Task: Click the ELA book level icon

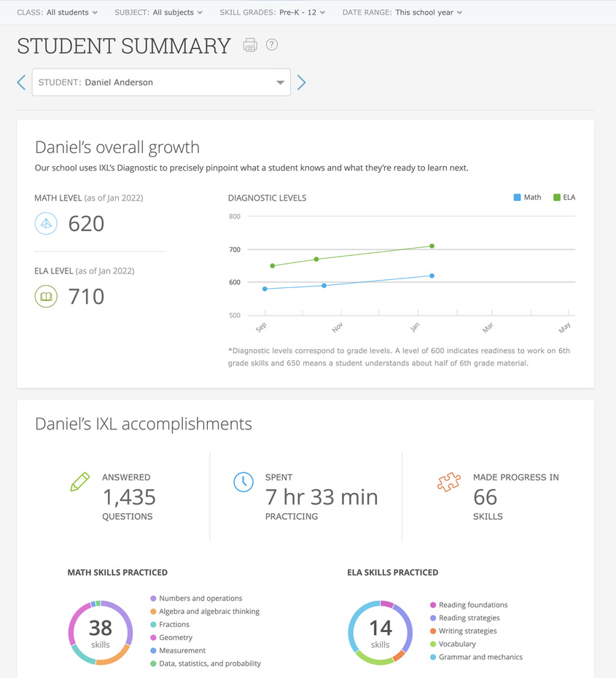Action: click(46, 296)
